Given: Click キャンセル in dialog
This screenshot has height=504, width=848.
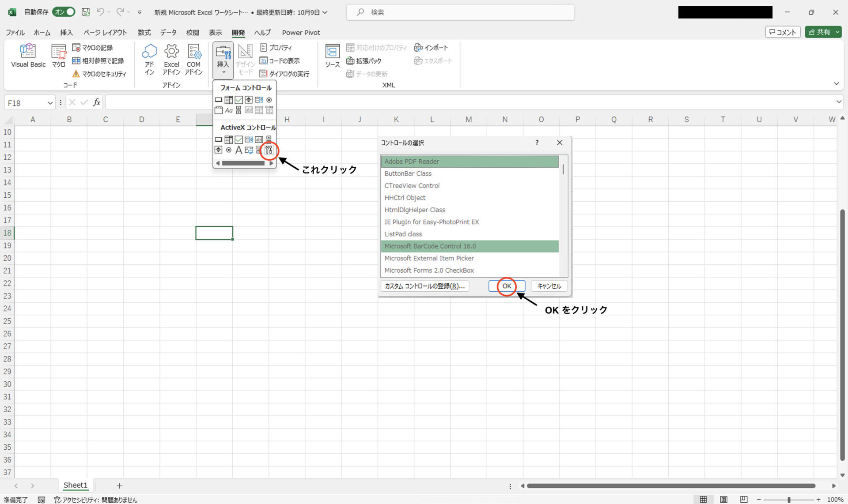Looking at the screenshot, I should 549,286.
